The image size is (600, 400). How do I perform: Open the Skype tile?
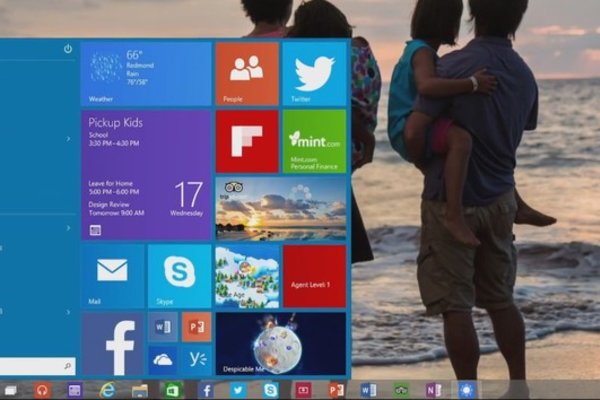(x=179, y=276)
